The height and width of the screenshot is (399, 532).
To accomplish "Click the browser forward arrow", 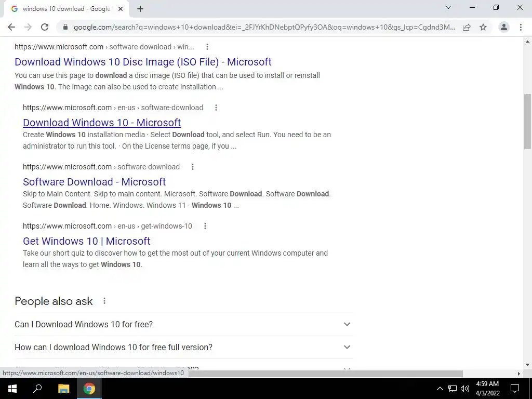I will (28, 27).
